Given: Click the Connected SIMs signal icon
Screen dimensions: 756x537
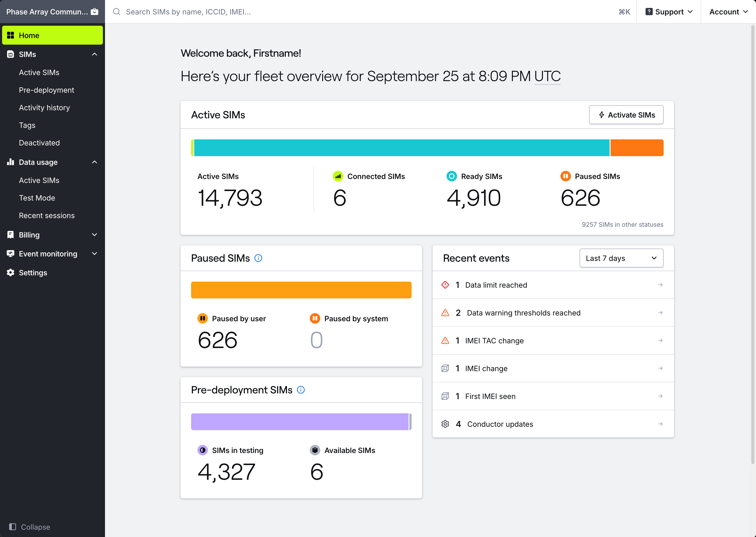Looking at the screenshot, I should tap(338, 176).
